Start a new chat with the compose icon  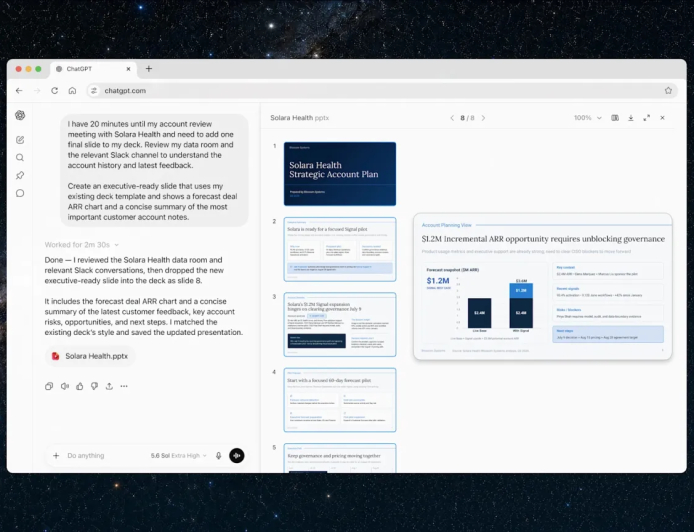tap(20, 140)
